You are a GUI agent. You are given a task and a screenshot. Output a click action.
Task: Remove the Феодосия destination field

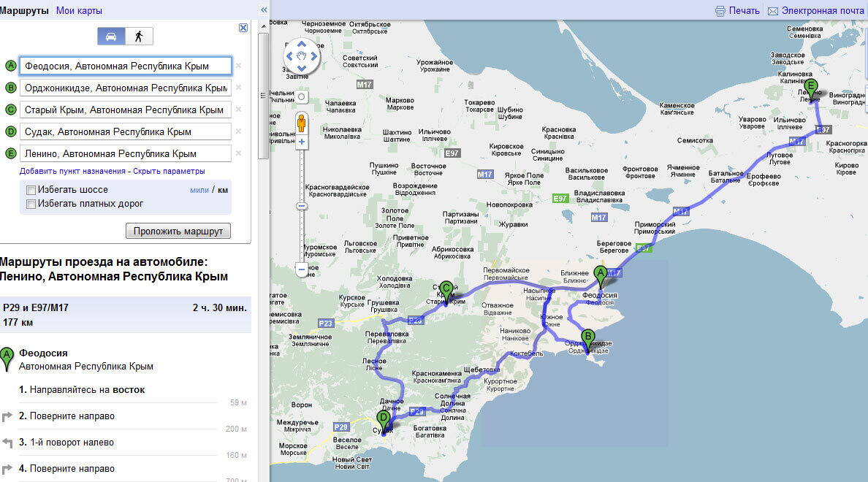tap(238, 66)
